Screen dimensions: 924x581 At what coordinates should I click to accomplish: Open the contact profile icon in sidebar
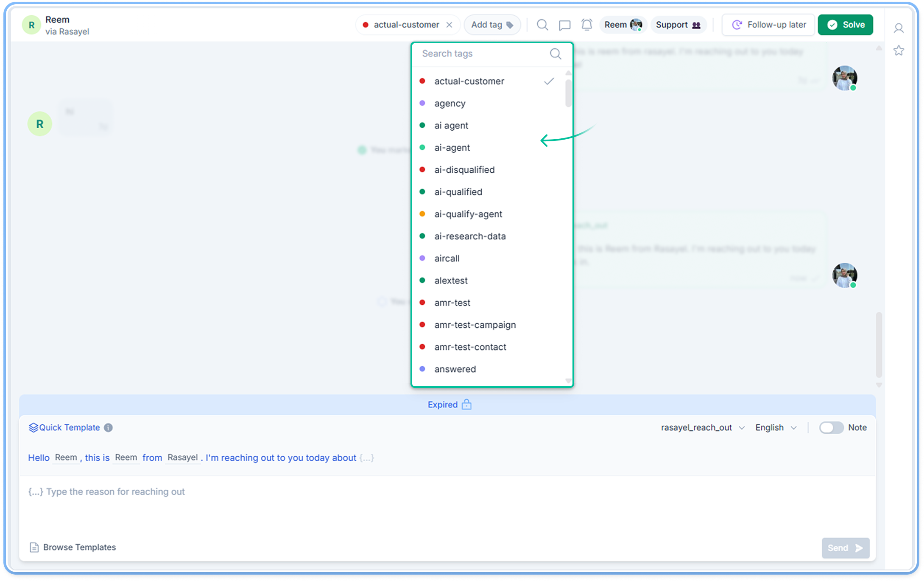coord(899,28)
